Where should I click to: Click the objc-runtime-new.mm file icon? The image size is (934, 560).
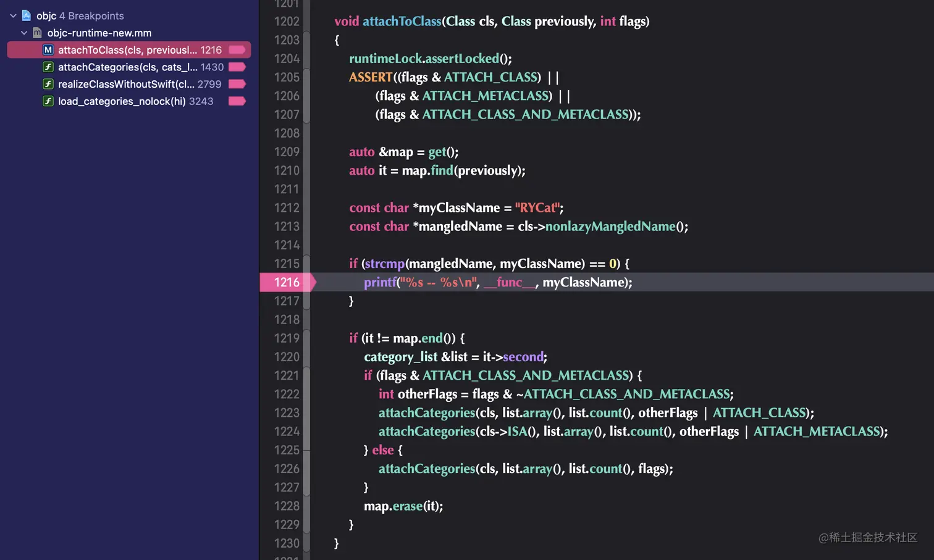pos(37,33)
